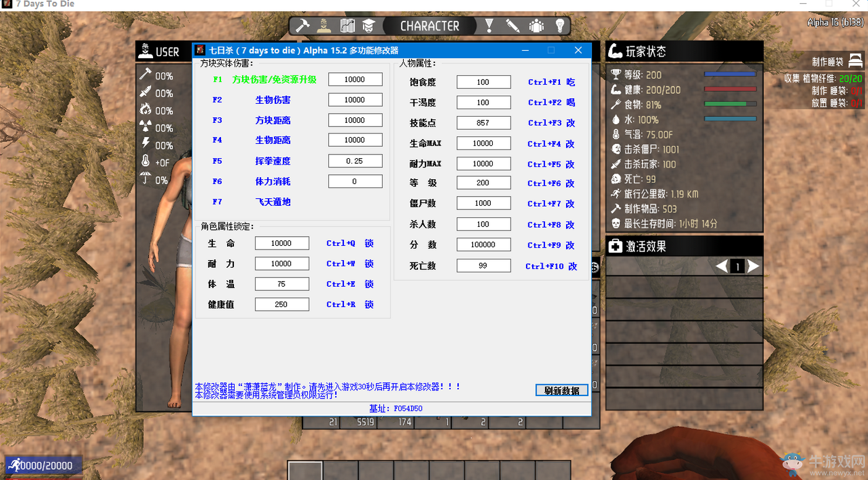Click the medkit icon in 激活效果 header
The width and height of the screenshot is (868, 480).
pos(615,246)
